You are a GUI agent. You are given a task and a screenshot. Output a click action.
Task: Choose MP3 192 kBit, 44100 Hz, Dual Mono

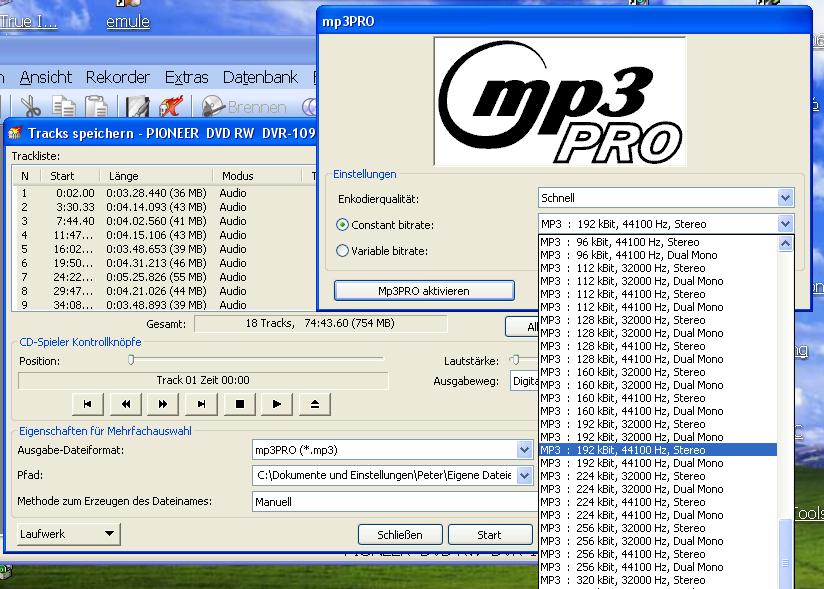658,463
